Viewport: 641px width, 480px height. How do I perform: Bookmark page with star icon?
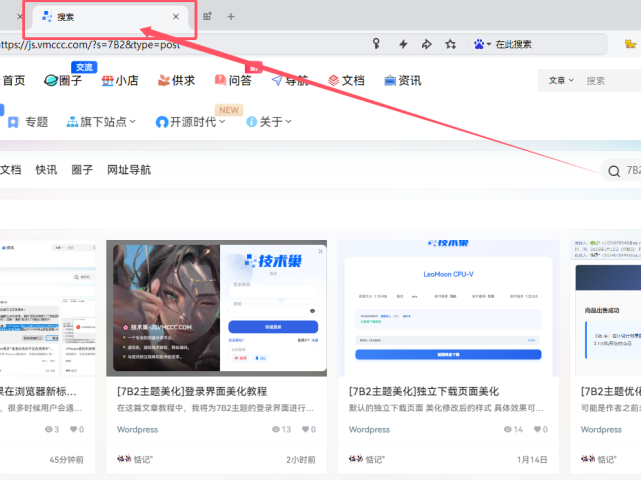click(450, 44)
